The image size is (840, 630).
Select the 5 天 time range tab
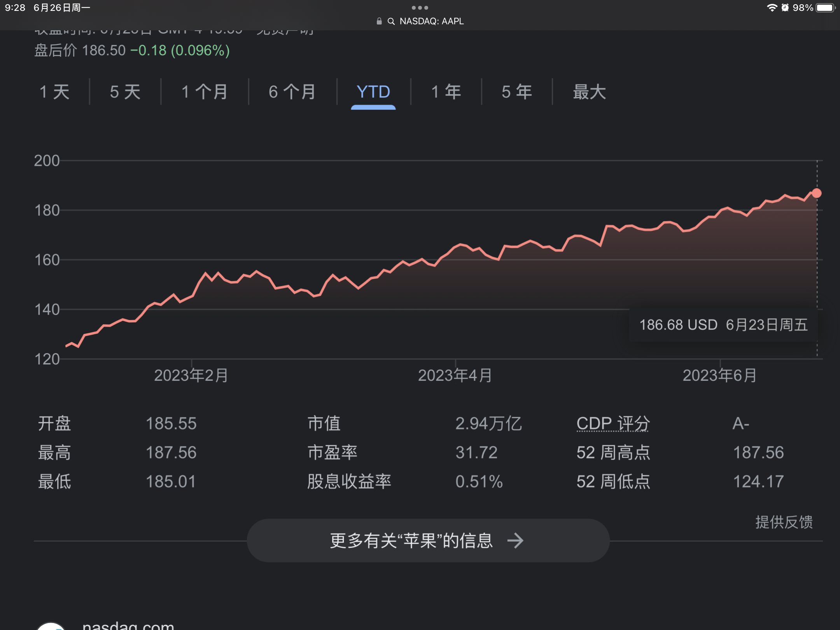point(125,92)
